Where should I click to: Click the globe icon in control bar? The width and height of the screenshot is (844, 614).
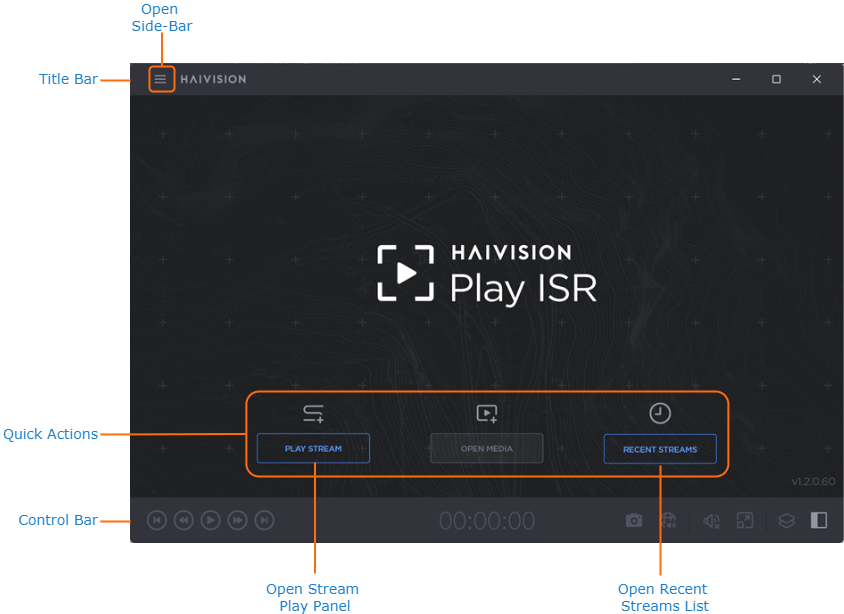coord(669,520)
